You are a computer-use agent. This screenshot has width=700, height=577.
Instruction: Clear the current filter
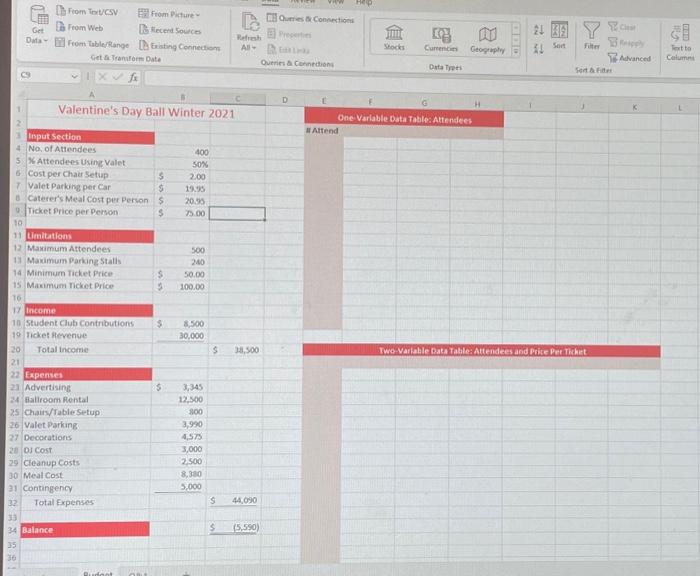pos(622,27)
